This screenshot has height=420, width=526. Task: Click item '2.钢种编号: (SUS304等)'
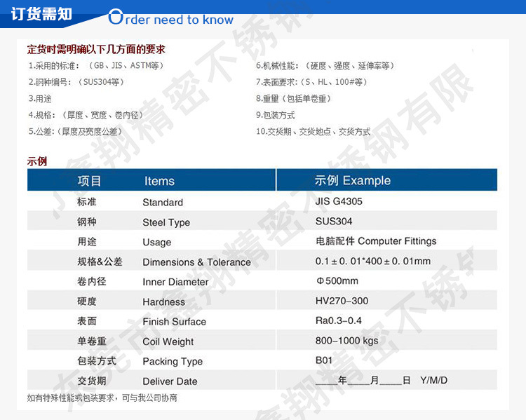[x=76, y=82]
